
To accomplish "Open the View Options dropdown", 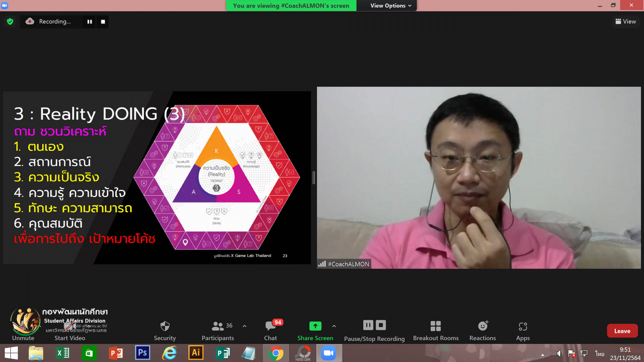I will [x=390, y=6].
